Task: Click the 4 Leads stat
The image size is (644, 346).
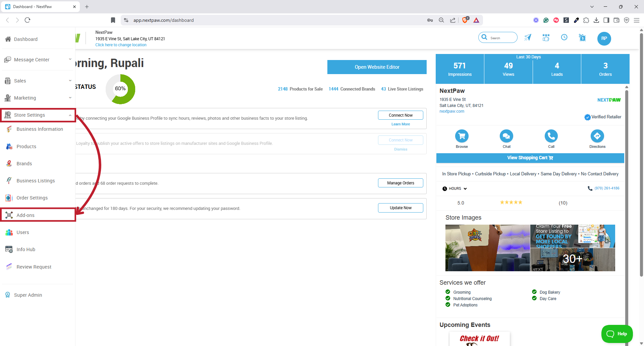Action: pyautogui.click(x=557, y=69)
